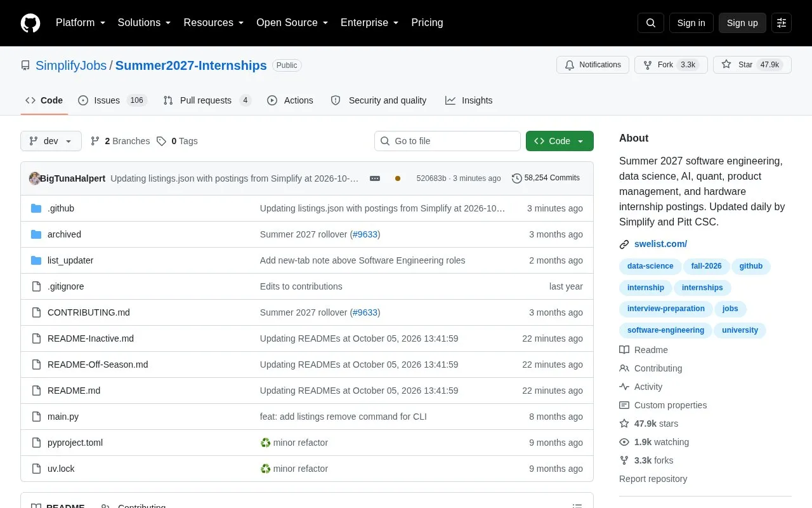Click the commit message ellipsis expander
Screen dimensions: 812x508
(x=375, y=178)
